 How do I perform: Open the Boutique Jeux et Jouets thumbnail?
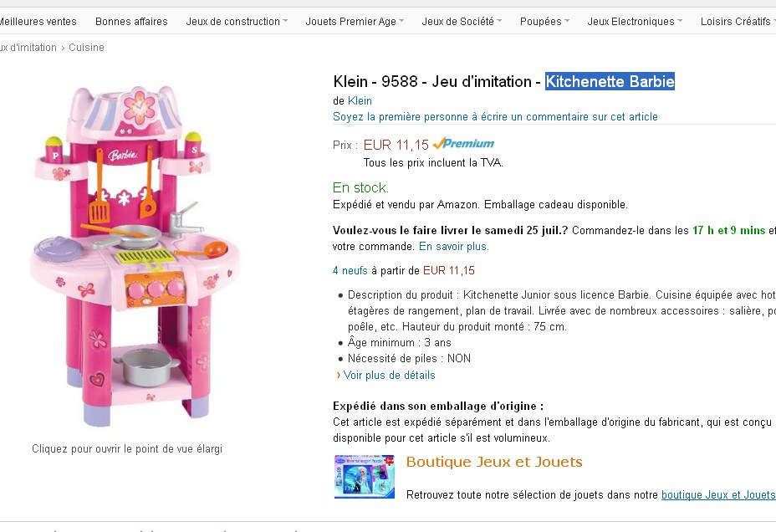pos(364,477)
